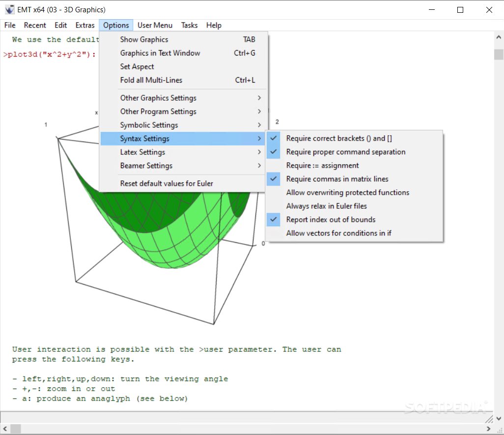This screenshot has width=504, height=435.
Task: Expand Other Graphics Settings submenu
Action: tap(184, 98)
